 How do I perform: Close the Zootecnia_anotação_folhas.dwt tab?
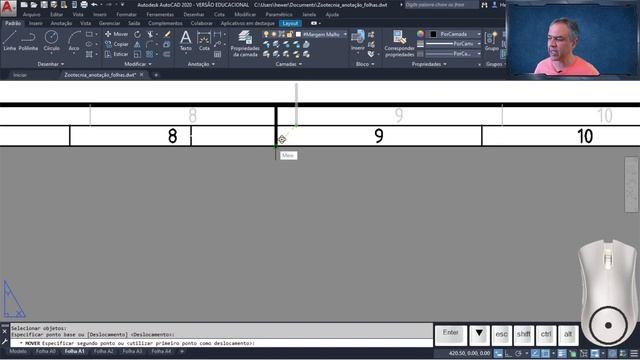point(142,75)
